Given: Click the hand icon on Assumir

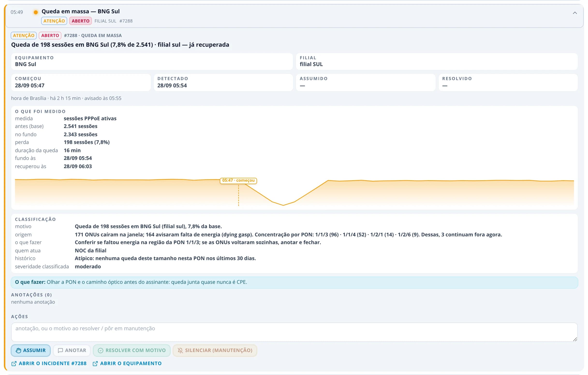Looking at the screenshot, I should 18,350.
